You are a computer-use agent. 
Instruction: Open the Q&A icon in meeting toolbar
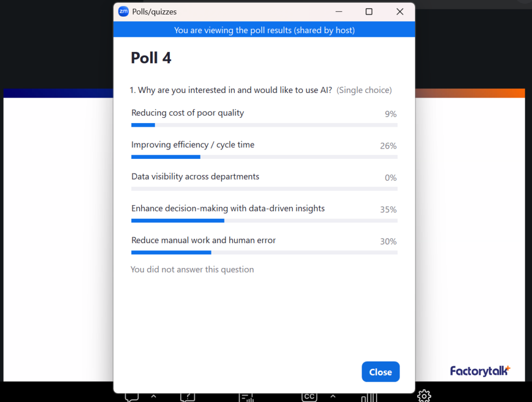(x=188, y=397)
